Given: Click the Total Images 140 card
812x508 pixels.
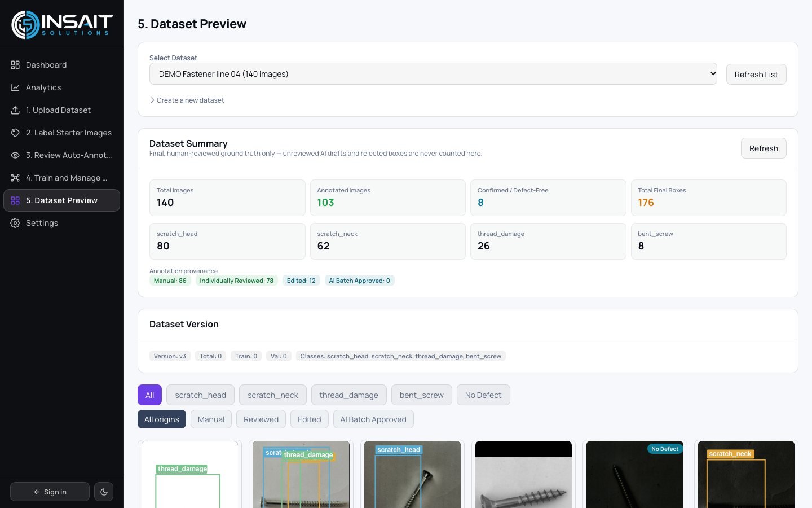Looking at the screenshot, I should 227,198.
